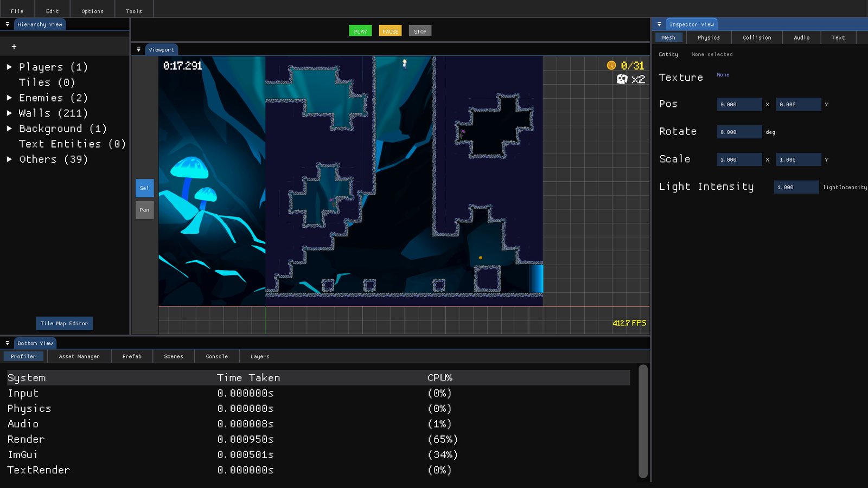Add new entity with plus icon
Viewport: 868px width, 488px height.
(x=14, y=47)
